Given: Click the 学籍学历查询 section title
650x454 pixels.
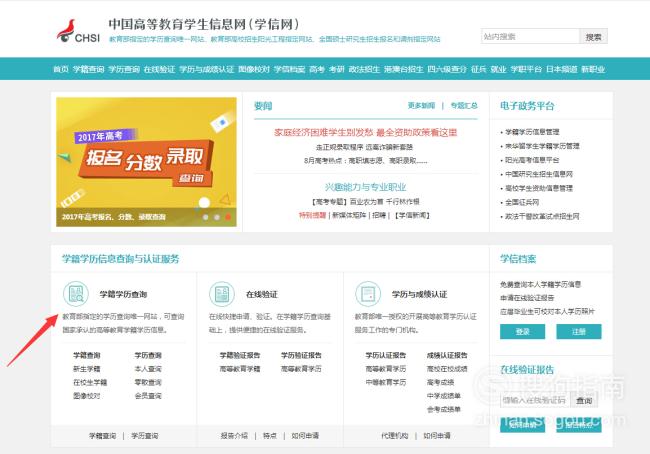Looking at the screenshot, I should click(124, 294).
